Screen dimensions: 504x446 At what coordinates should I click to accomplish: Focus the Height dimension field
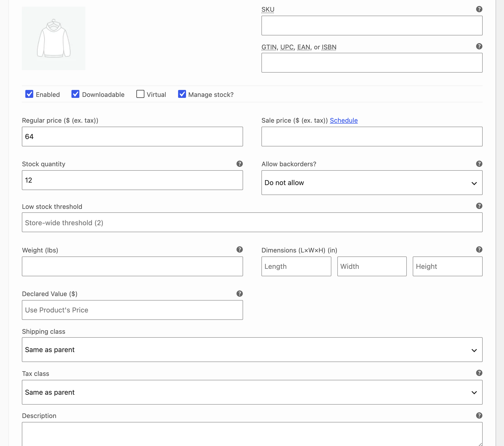pyautogui.click(x=447, y=266)
